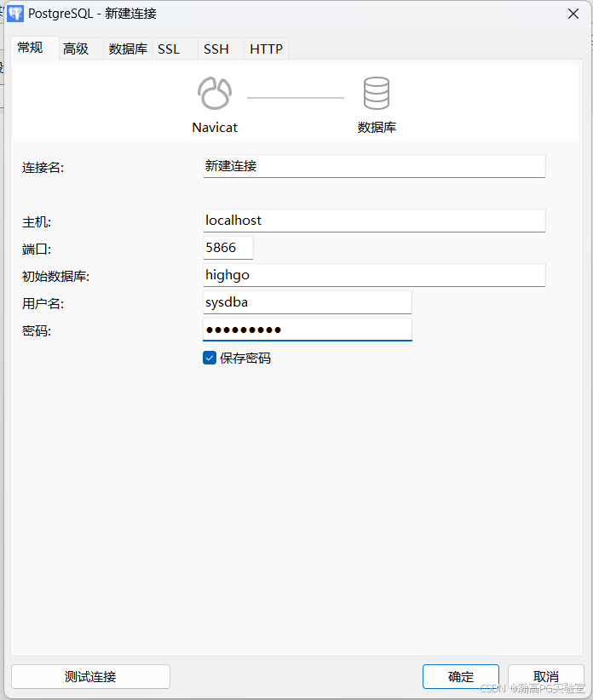Switch to the SSH tab
The height and width of the screenshot is (700, 593).
[221, 49]
